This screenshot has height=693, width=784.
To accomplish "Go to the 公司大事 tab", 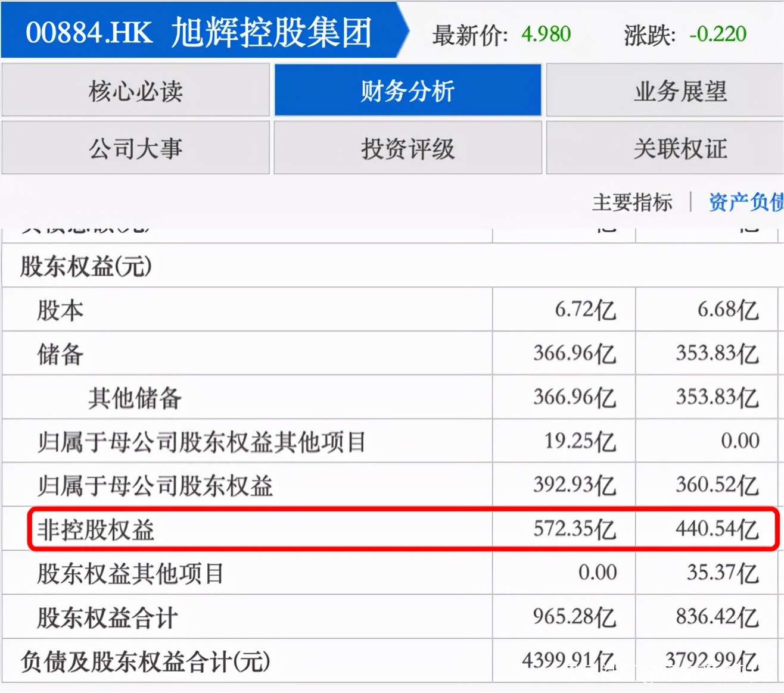I will [136, 148].
